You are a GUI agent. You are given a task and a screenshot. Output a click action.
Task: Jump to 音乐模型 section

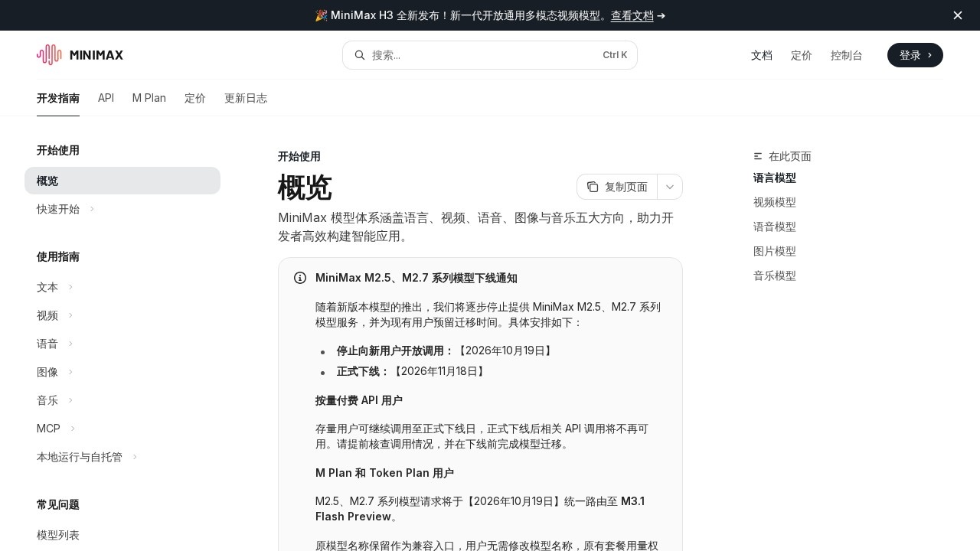point(775,275)
